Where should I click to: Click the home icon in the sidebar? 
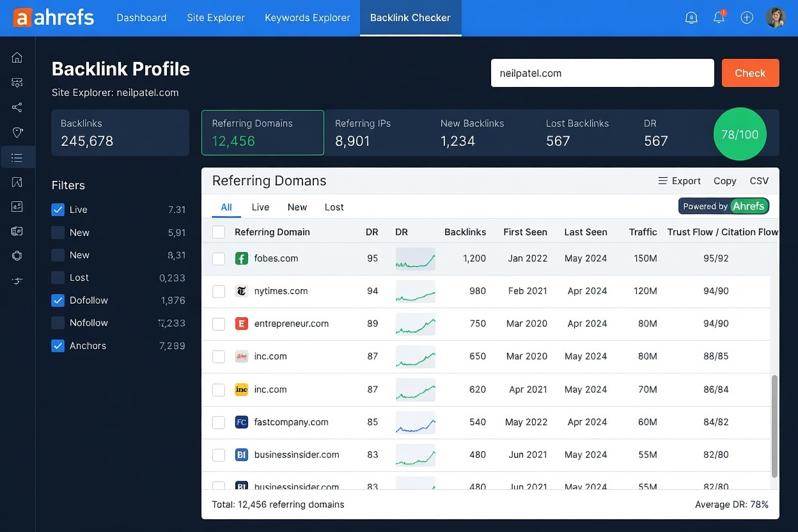click(x=17, y=57)
